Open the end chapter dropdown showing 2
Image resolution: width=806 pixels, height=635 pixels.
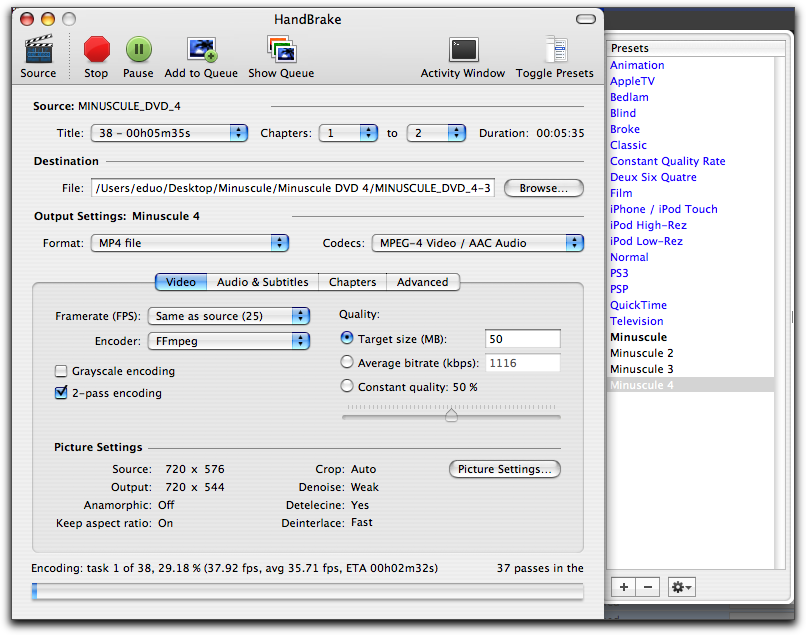coord(436,133)
